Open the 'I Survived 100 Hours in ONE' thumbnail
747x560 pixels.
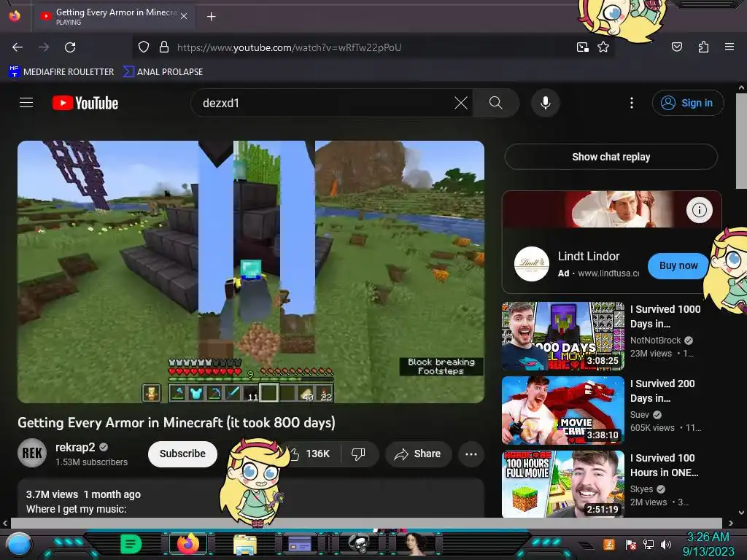tap(562, 484)
